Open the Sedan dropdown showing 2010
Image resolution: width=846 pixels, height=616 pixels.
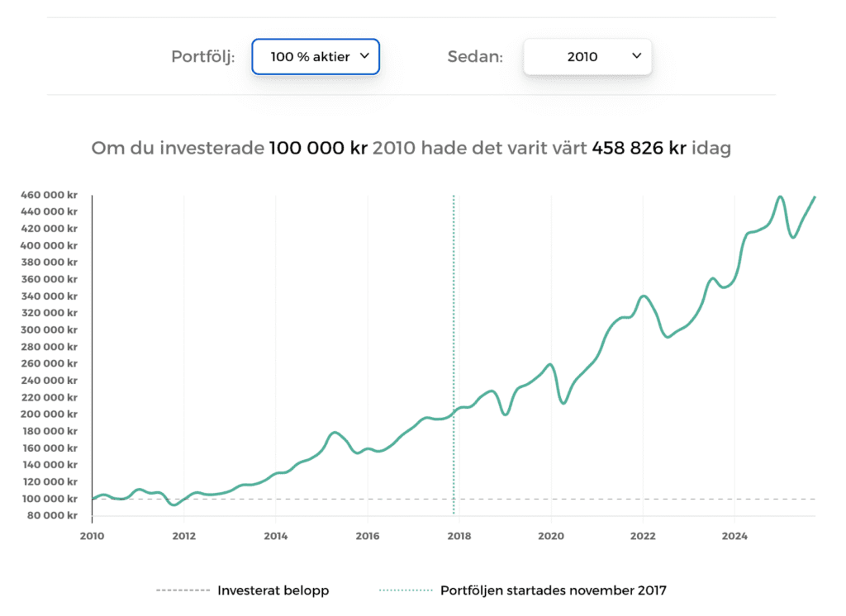tap(587, 57)
